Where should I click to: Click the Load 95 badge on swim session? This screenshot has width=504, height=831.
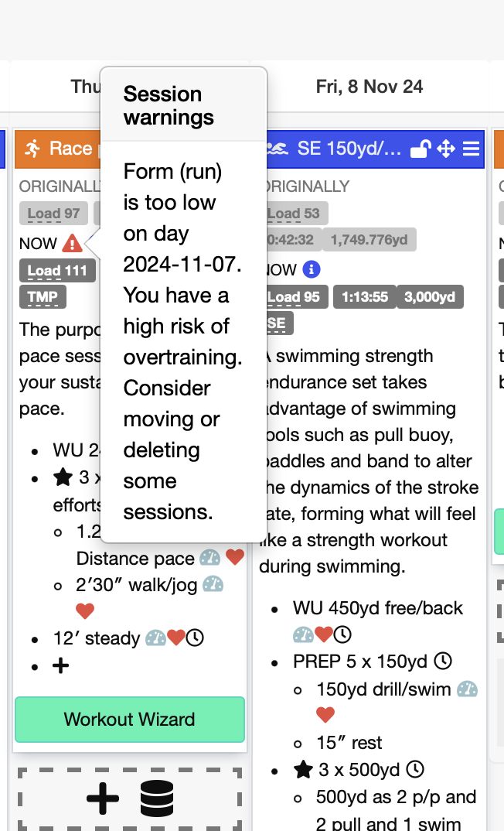295,297
